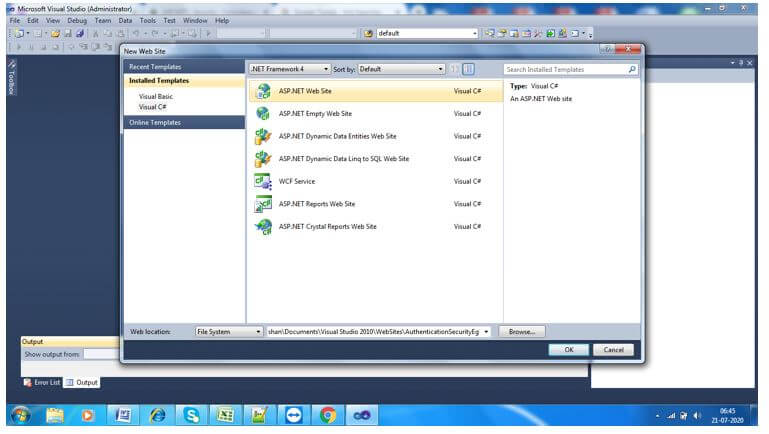Click the Browse... button

tap(522, 332)
